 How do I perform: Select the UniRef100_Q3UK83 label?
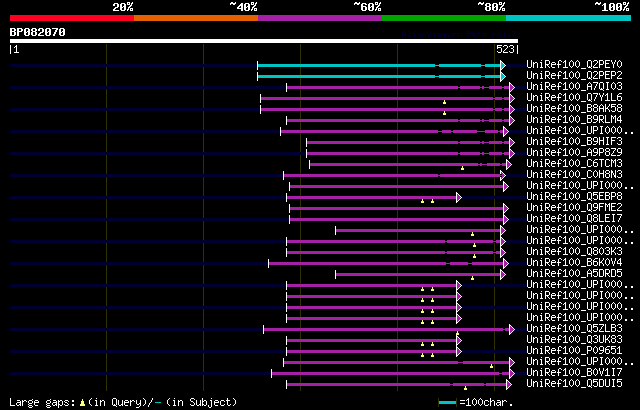click(x=574, y=340)
